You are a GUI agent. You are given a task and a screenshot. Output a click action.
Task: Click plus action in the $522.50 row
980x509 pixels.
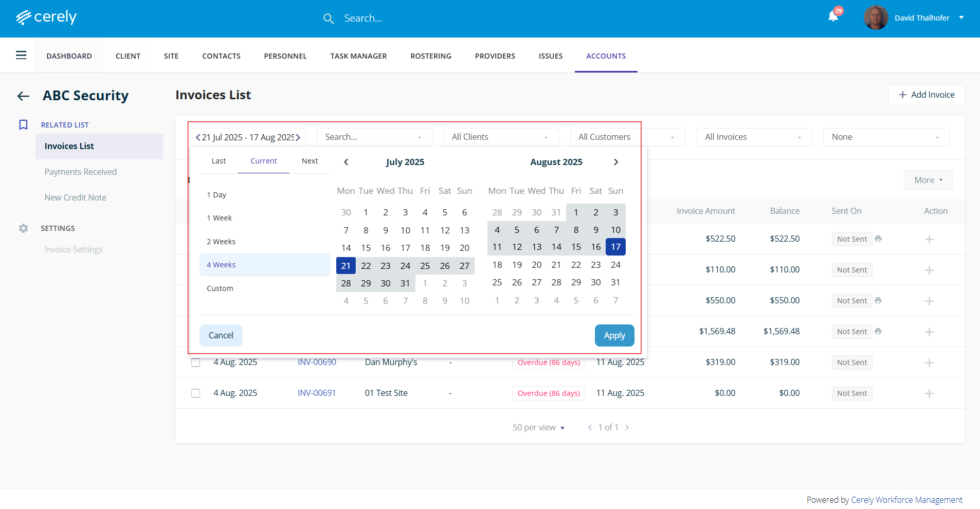click(929, 239)
